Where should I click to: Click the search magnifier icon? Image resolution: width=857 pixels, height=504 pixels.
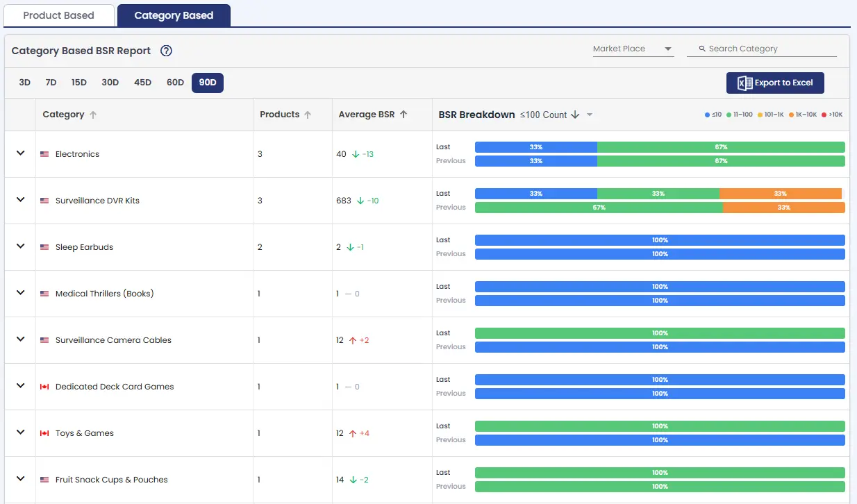(x=702, y=49)
